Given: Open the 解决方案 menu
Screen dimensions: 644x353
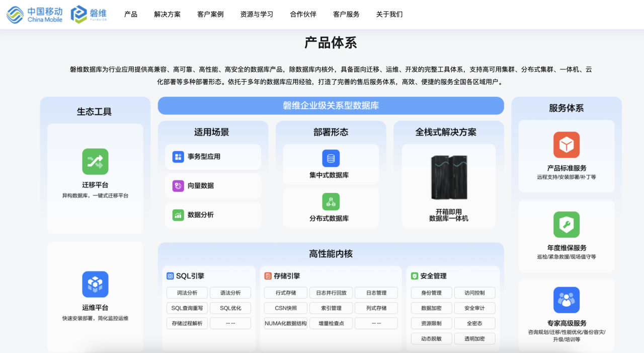Looking at the screenshot, I should coord(167,14).
